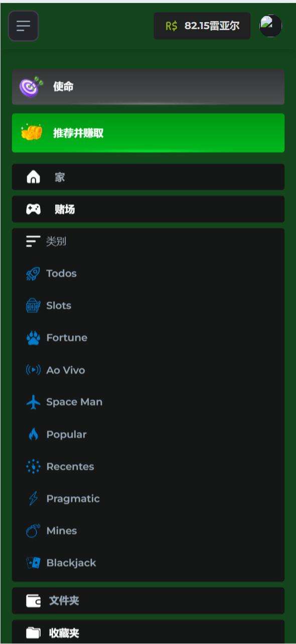
Task: Open the green 推荐并赚取 banner
Action: [x=148, y=133]
